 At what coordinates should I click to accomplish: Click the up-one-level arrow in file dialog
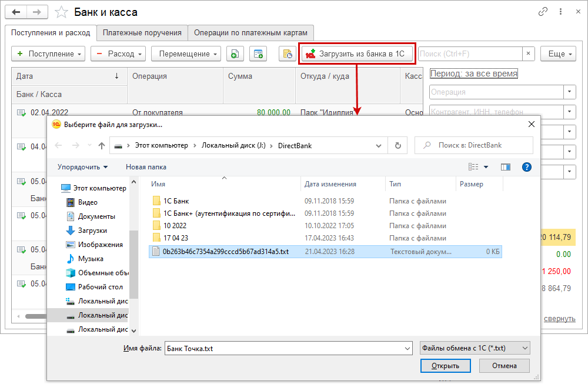[x=101, y=145]
